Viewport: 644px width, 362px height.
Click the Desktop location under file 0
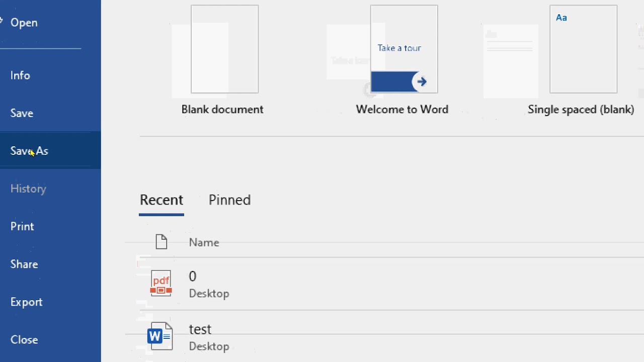tap(209, 294)
